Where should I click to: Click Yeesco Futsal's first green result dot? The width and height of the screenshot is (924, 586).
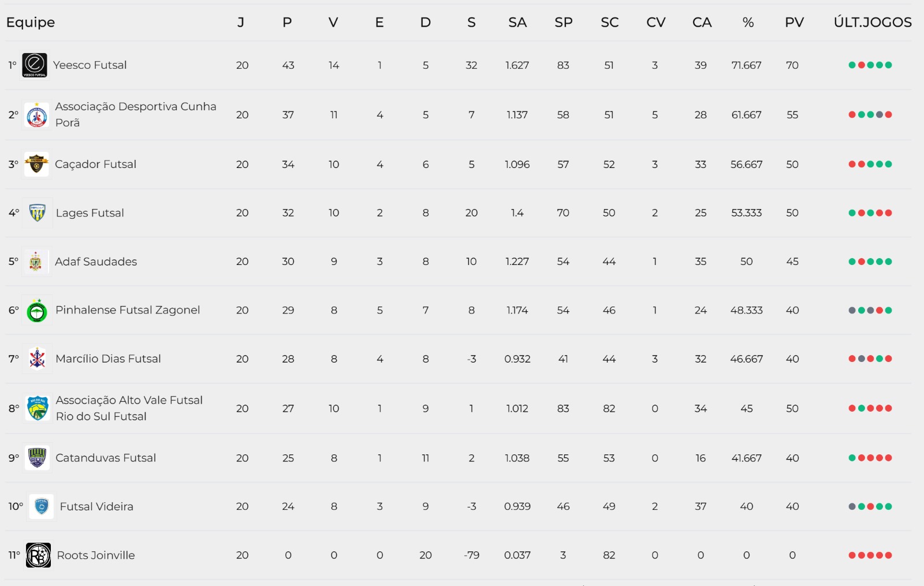coord(852,65)
